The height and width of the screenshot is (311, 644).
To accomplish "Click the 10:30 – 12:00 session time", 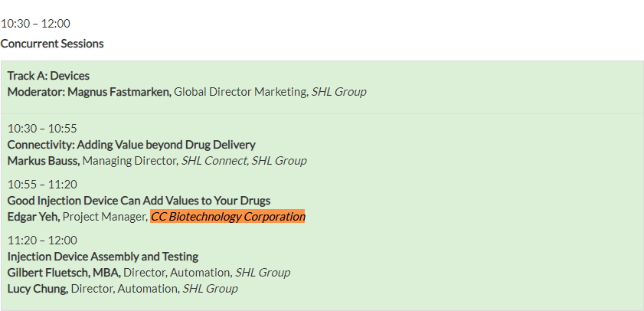I will tap(35, 24).
